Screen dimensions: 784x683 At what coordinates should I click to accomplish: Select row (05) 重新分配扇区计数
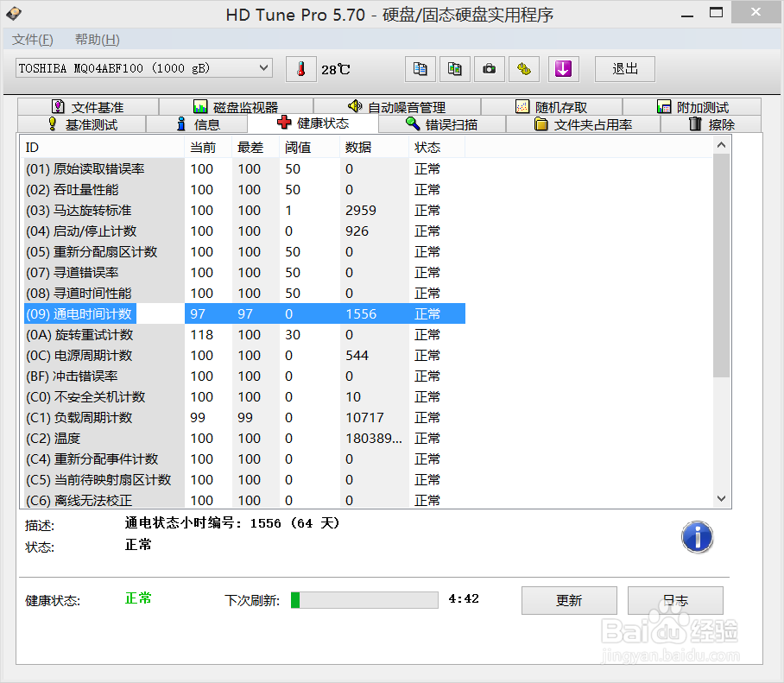244,251
